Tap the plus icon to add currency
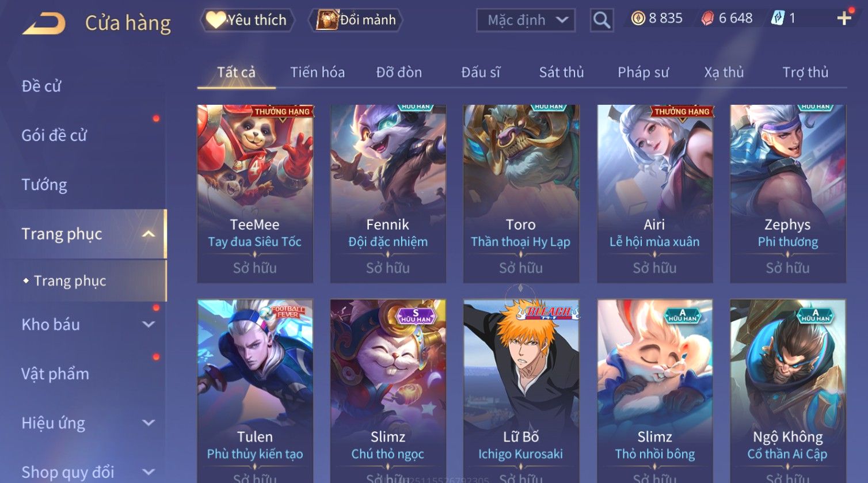Image resolution: width=868 pixels, height=483 pixels. 844,19
